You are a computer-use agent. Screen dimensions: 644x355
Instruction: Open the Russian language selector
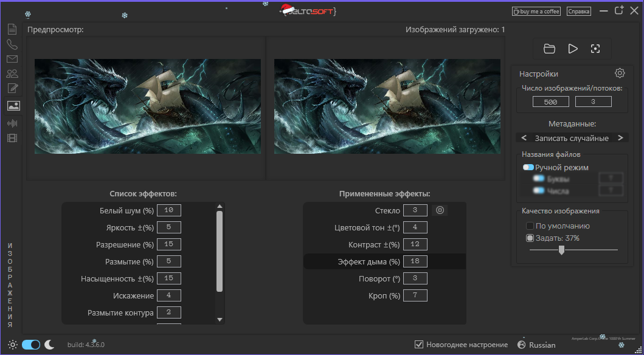tap(536, 345)
